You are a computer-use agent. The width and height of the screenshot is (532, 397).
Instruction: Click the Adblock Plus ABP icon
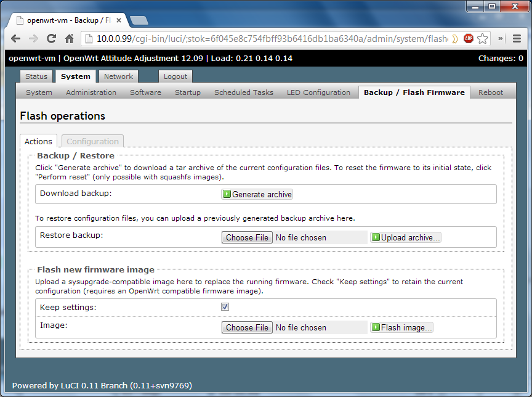click(x=469, y=39)
